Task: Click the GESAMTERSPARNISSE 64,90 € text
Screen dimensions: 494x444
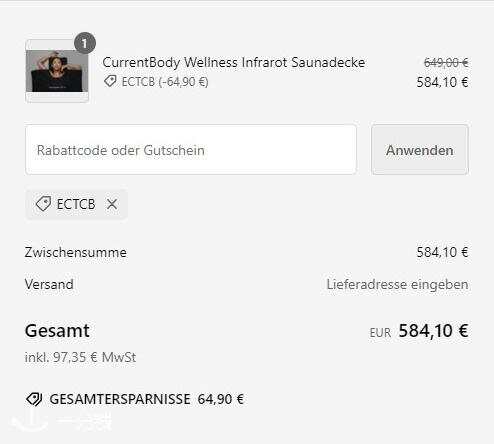Action: (146, 399)
